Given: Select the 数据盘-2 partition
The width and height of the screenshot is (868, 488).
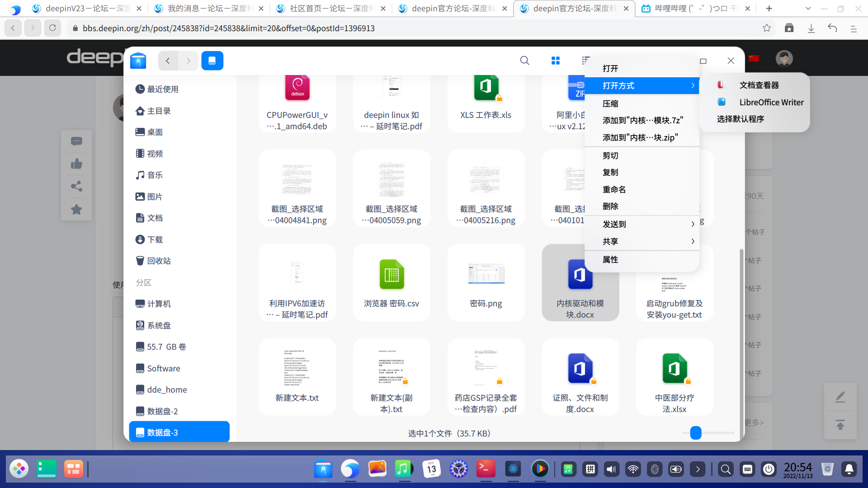Looking at the screenshot, I should click(x=162, y=411).
